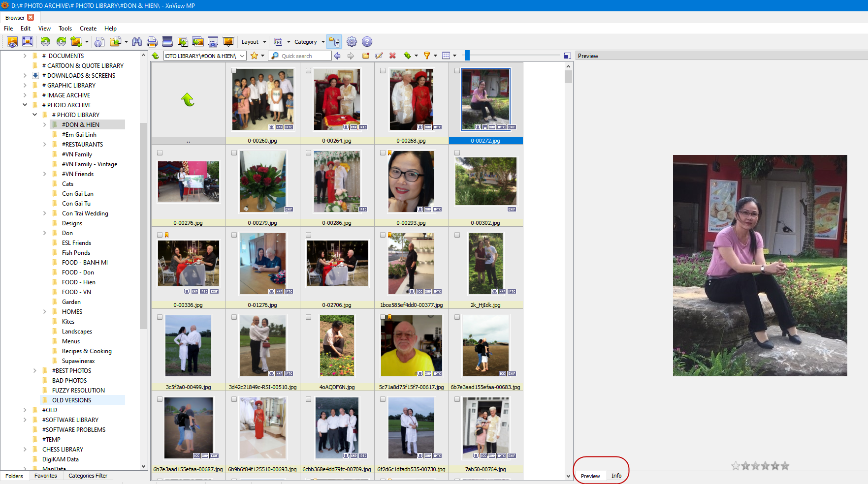
Task: Click the Print icon in the toolbar
Action: pyautogui.click(x=152, y=42)
